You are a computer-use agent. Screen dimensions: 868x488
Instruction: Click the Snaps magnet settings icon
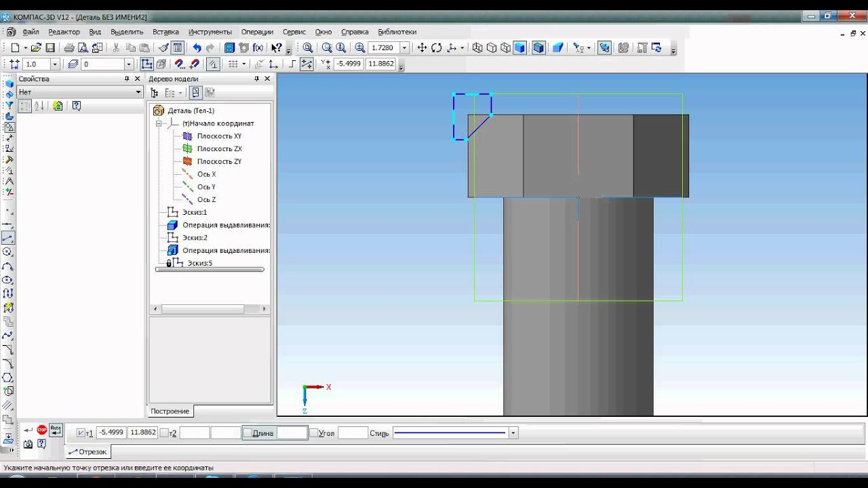click(x=178, y=64)
